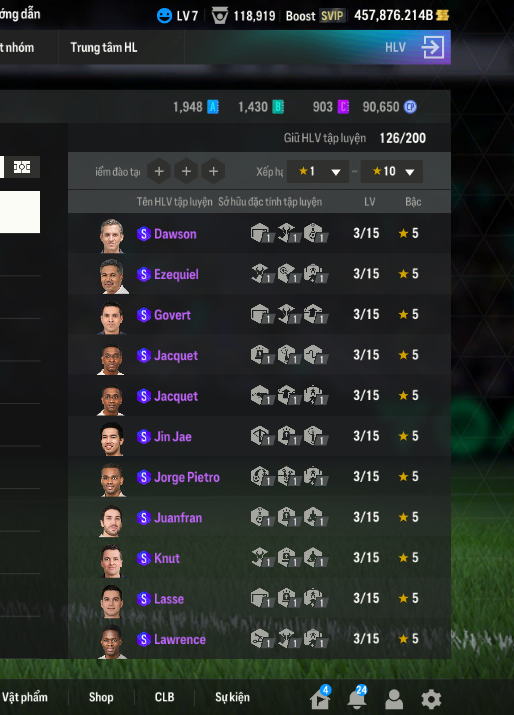The height and width of the screenshot is (715, 514).
Task: Add third training trait filter slot
Action: point(213,171)
